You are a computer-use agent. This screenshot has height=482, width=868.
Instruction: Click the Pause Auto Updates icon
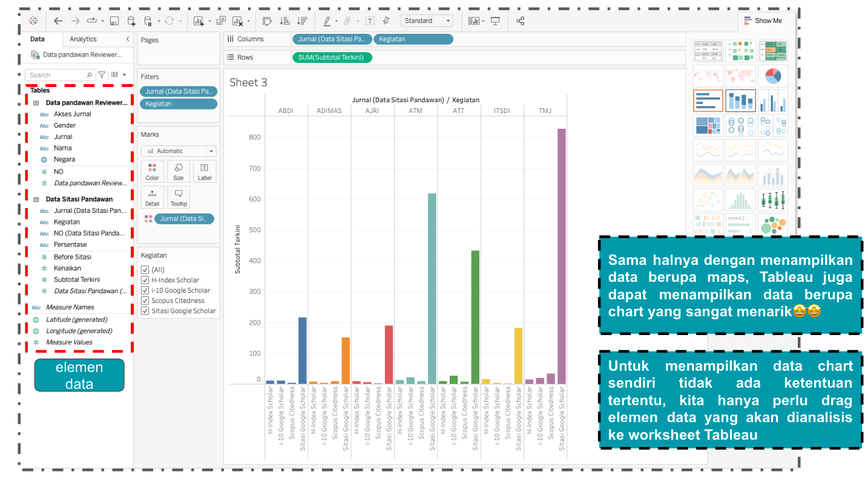pyautogui.click(x=148, y=21)
